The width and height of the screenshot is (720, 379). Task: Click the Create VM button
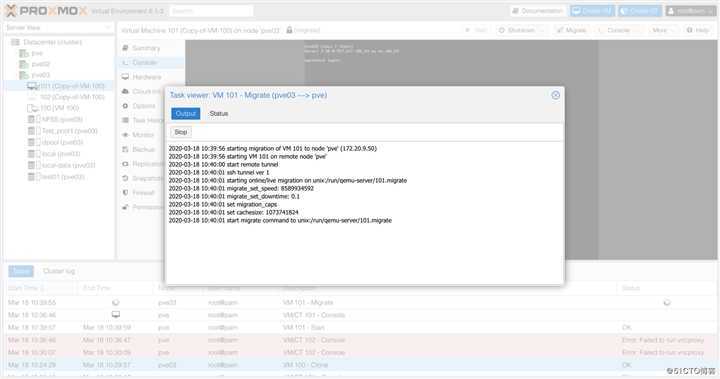pyautogui.click(x=592, y=11)
